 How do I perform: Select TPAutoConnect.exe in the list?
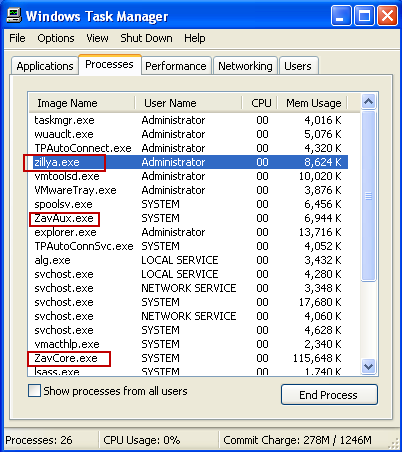point(188,148)
